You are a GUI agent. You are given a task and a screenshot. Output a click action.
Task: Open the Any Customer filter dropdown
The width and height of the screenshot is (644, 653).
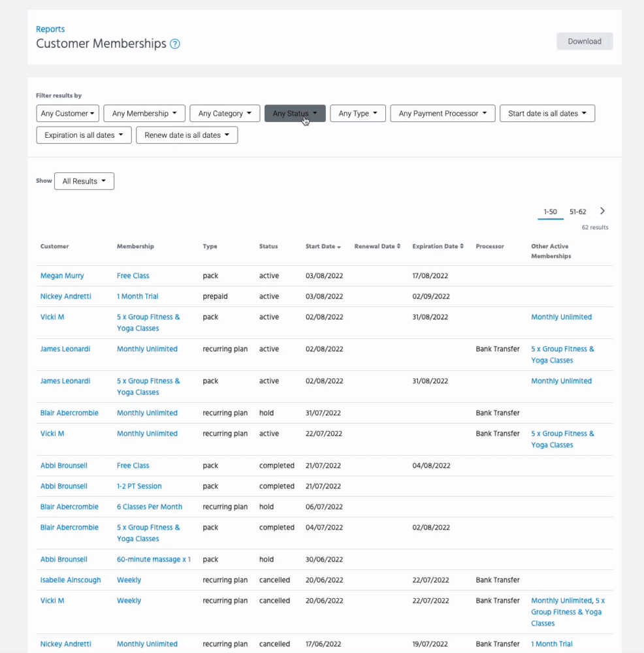67,114
